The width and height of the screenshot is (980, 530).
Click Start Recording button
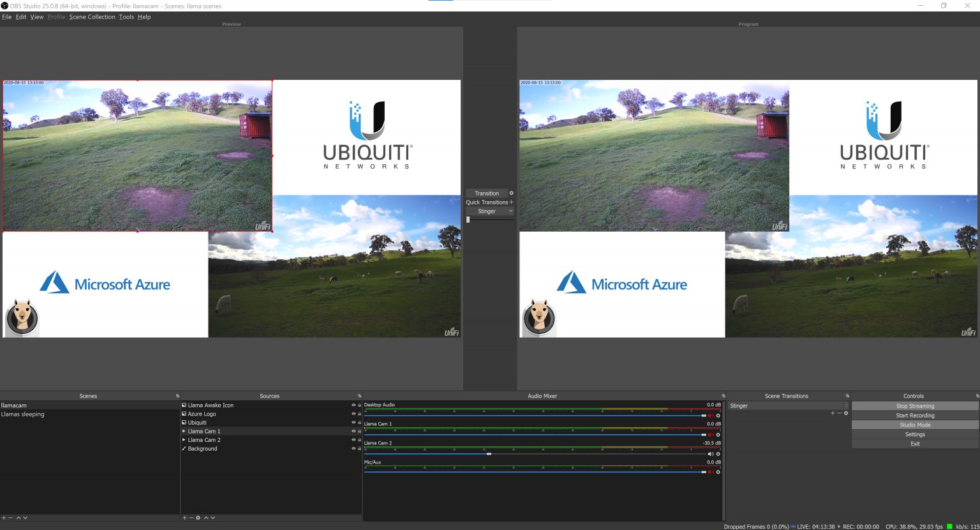coord(915,416)
